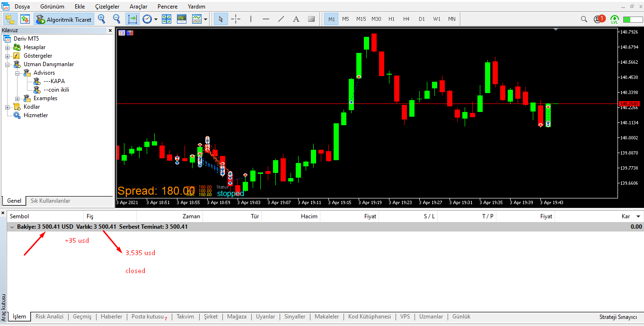The image size is (644, 326).
Task: Switch chart to H1 timeframe
Action: pyautogui.click(x=391, y=19)
